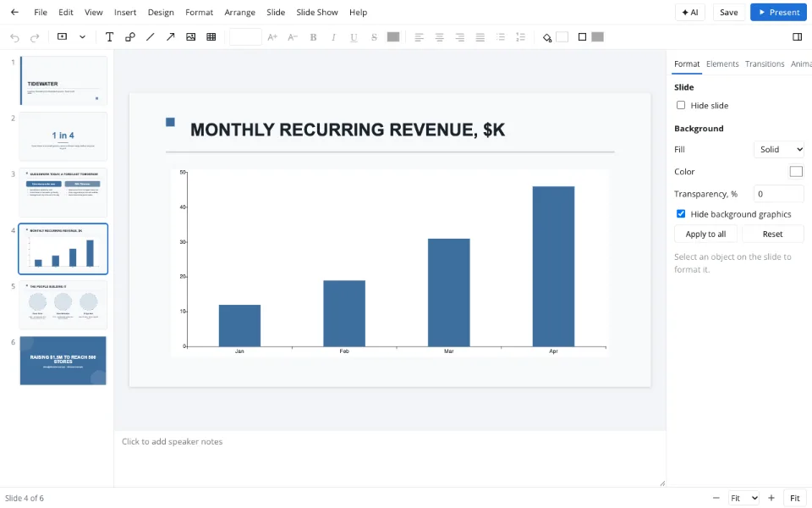812x508 pixels.
Task: Toggle strikethrough formatting
Action: 374,36
